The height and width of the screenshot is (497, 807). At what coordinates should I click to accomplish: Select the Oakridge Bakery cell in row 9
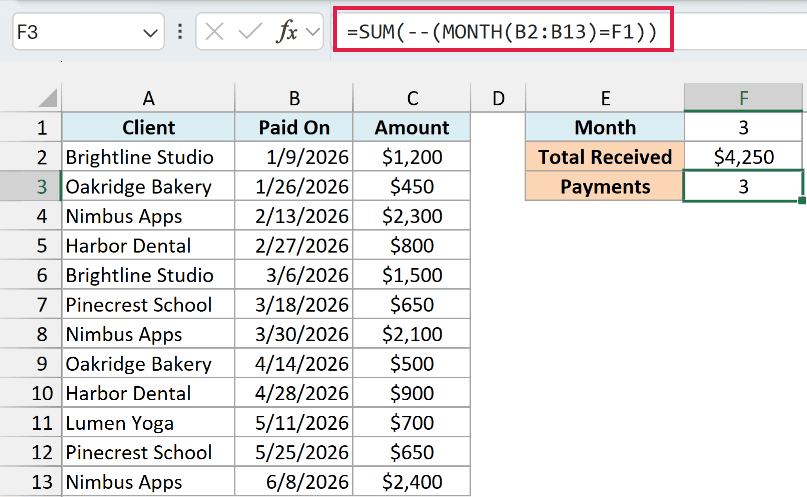148,364
